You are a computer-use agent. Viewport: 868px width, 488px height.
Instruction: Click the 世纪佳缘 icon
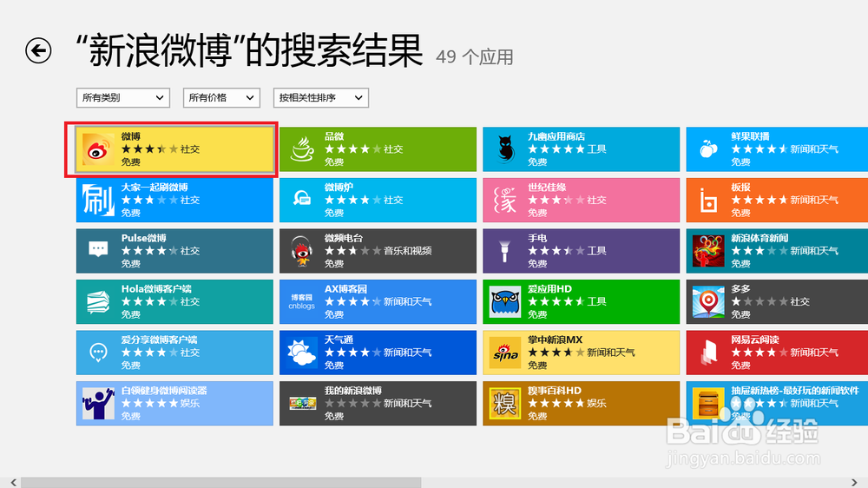coord(505,200)
